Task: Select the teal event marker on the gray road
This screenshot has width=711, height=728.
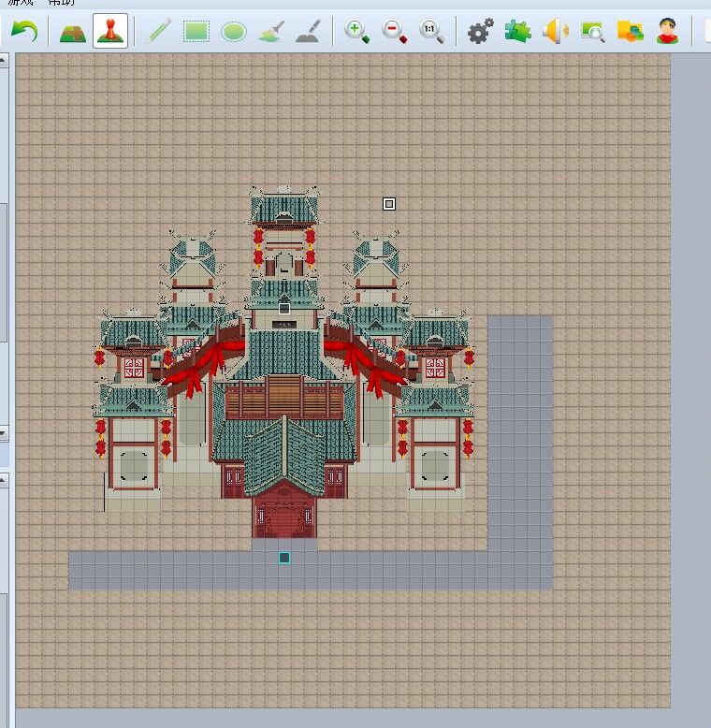Action: 284,558
